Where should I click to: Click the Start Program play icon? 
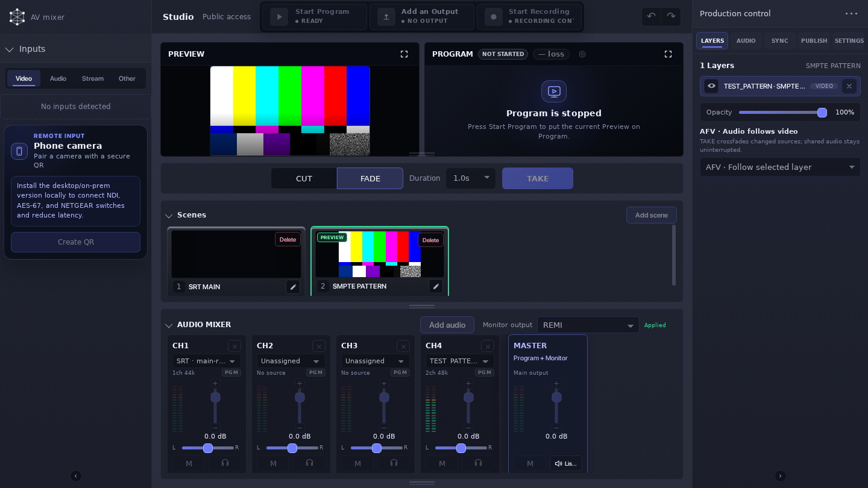(x=279, y=17)
